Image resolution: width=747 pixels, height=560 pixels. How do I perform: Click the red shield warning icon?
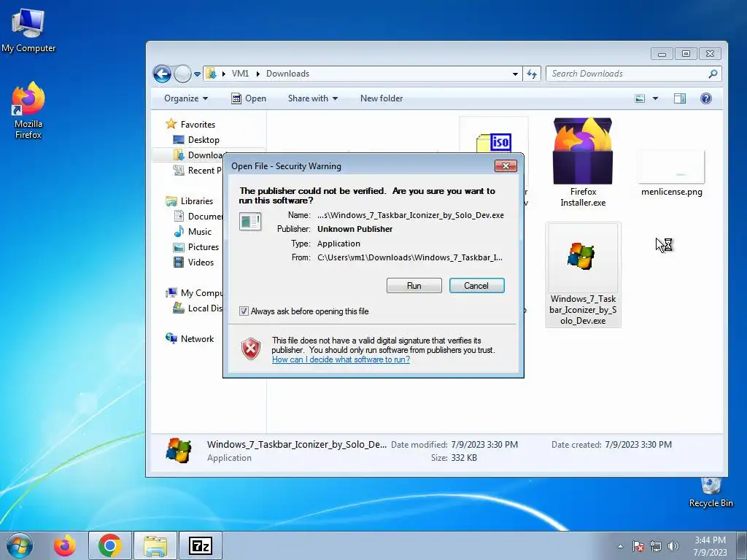coord(251,349)
